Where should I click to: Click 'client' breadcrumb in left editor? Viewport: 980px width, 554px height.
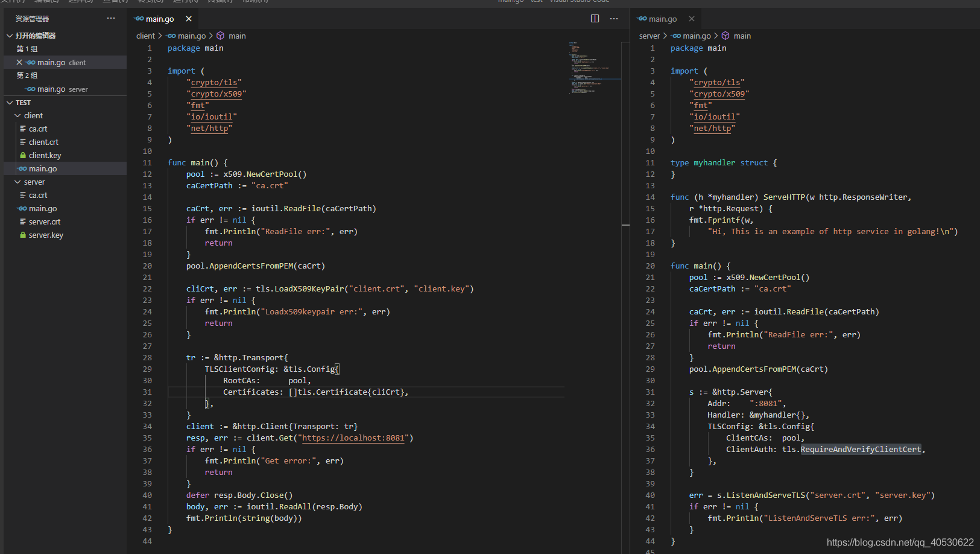coord(145,36)
